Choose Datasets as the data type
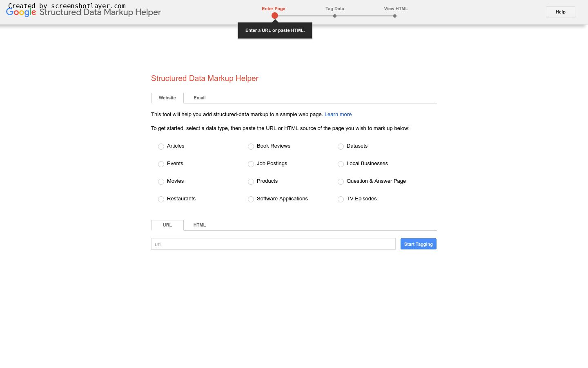Screen dimensions: 588x368 point(341,146)
